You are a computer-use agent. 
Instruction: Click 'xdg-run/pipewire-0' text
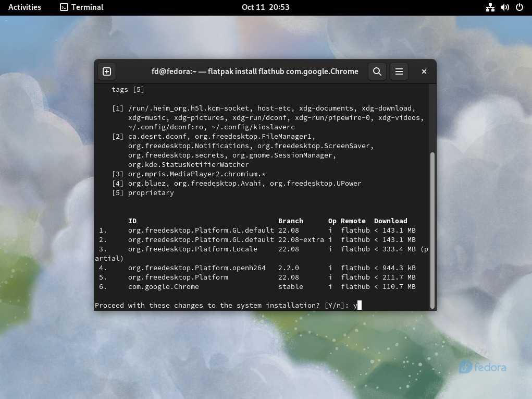(x=332, y=118)
